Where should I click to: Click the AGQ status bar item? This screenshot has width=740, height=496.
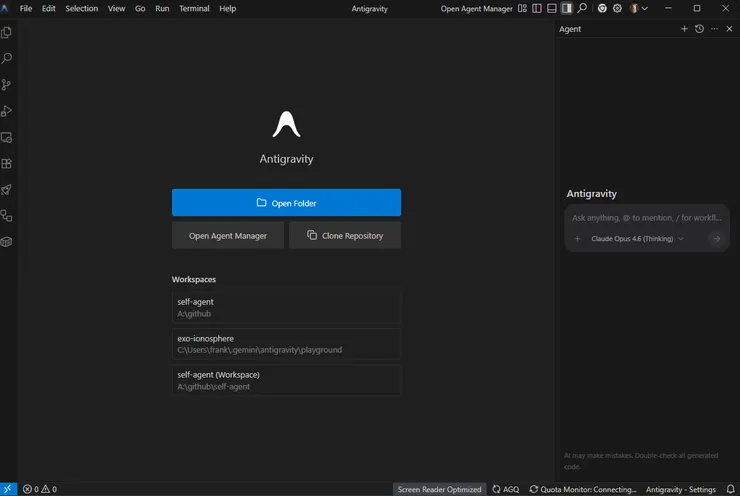click(505, 489)
